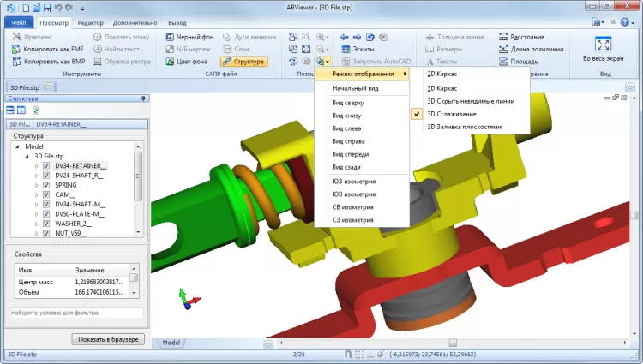This screenshot has height=364, width=643.
Task: Click Показать в браузере button
Action: click(108, 339)
